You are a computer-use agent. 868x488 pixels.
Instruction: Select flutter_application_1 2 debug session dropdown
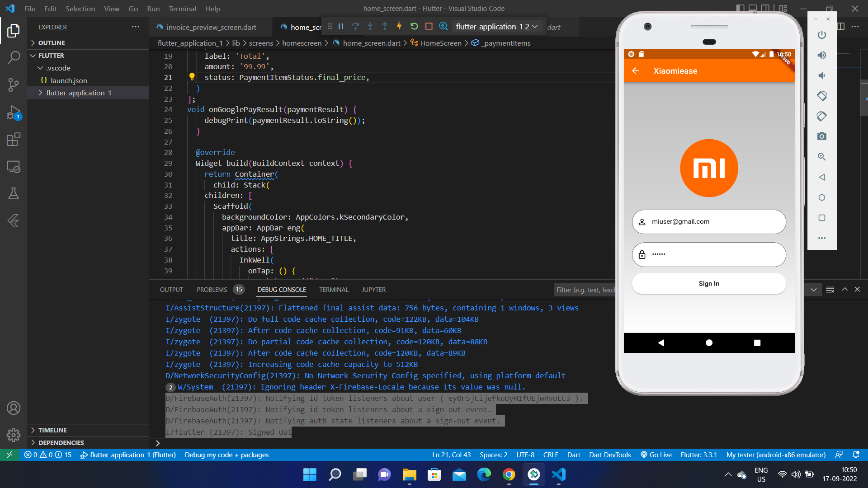coord(497,27)
